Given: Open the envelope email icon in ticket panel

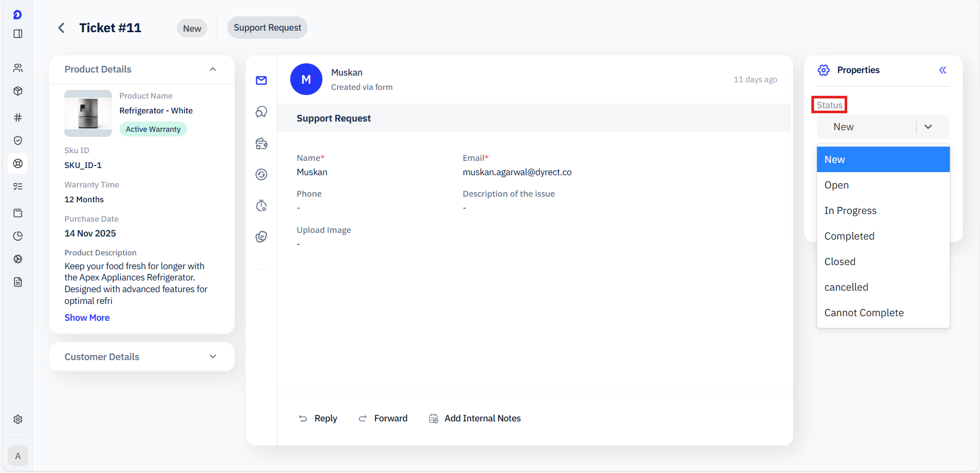Looking at the screenshot, I should [x=262, y=81].
